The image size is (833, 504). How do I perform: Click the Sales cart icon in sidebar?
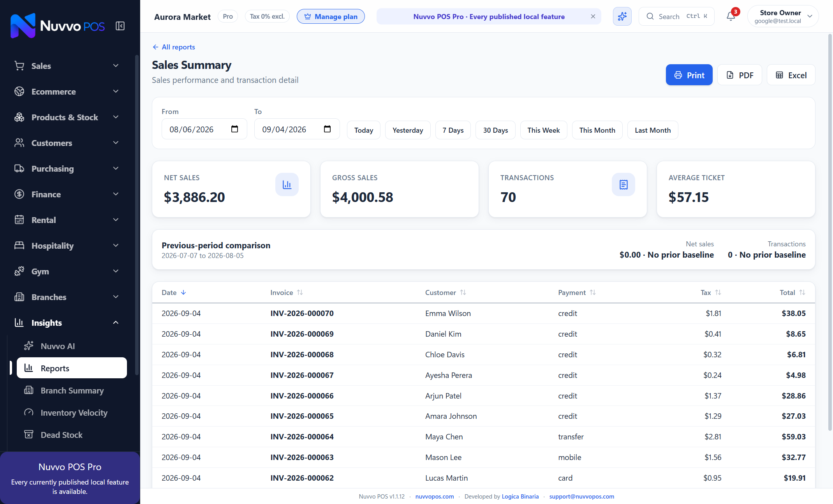click(19, 66)
